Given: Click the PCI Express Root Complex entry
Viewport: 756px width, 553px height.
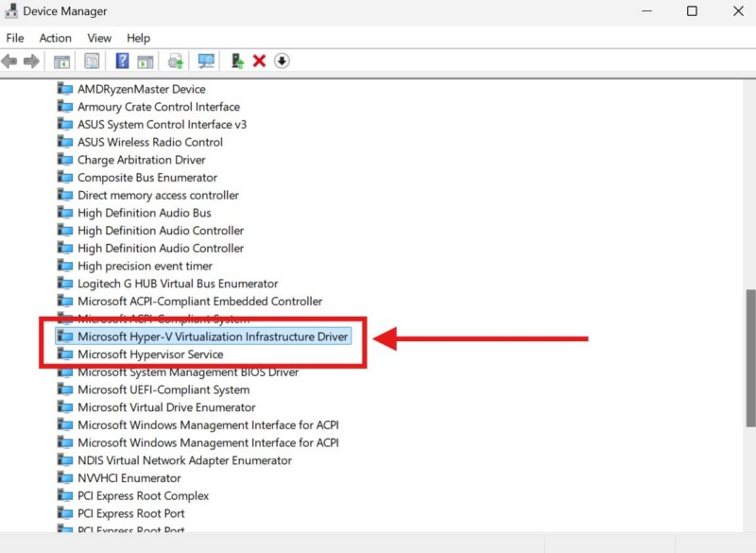Looking at the screenshot, I should [143, 496].
